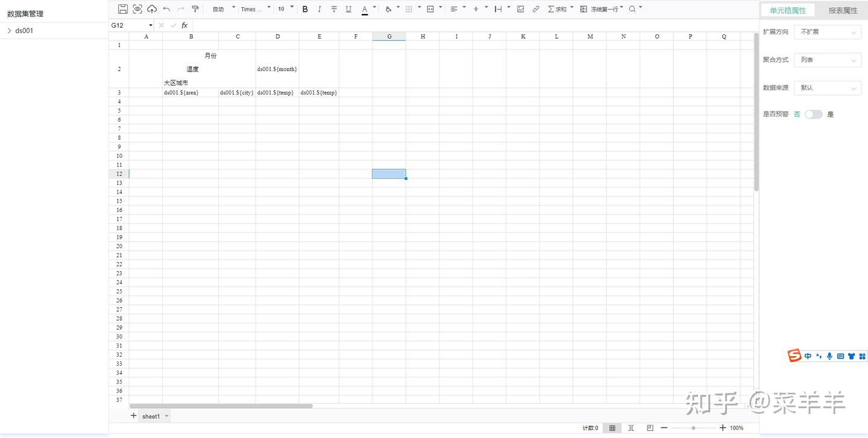Click the hyperlink insert icon

[535, 8]
